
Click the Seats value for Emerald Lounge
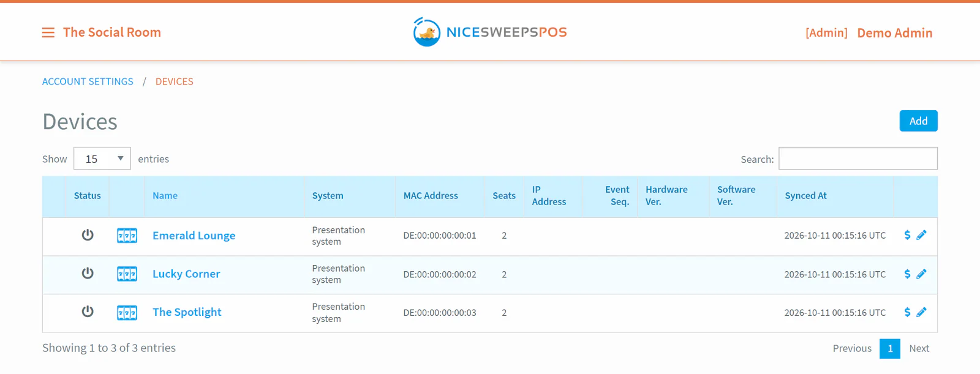tap(504, 236)
